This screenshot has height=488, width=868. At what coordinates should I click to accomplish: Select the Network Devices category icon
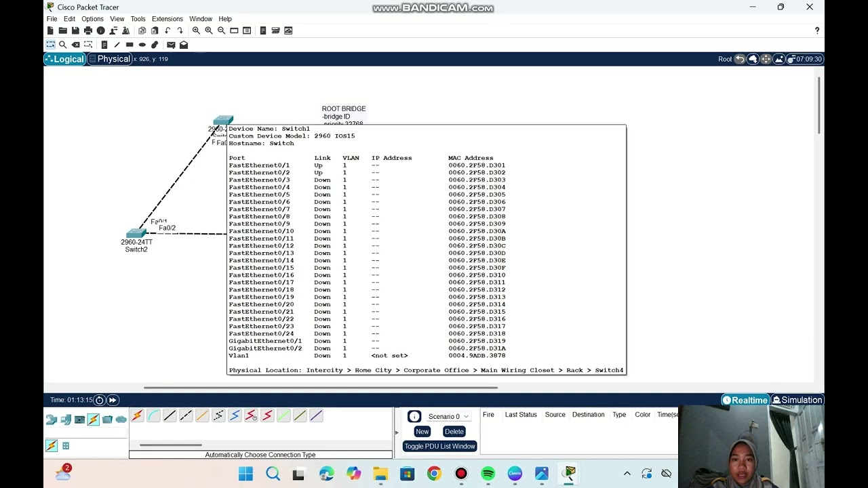[x=52, y=420]
